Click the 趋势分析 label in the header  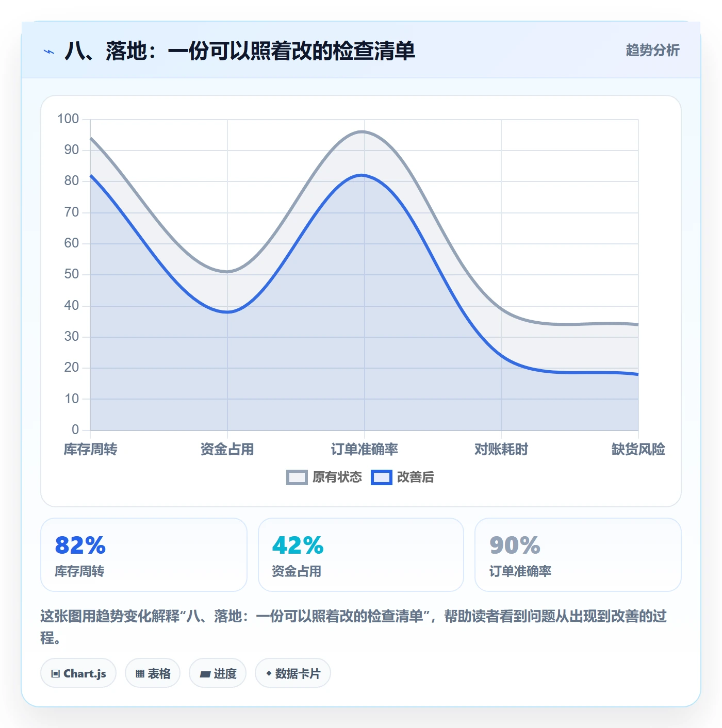tap(652, 51)
